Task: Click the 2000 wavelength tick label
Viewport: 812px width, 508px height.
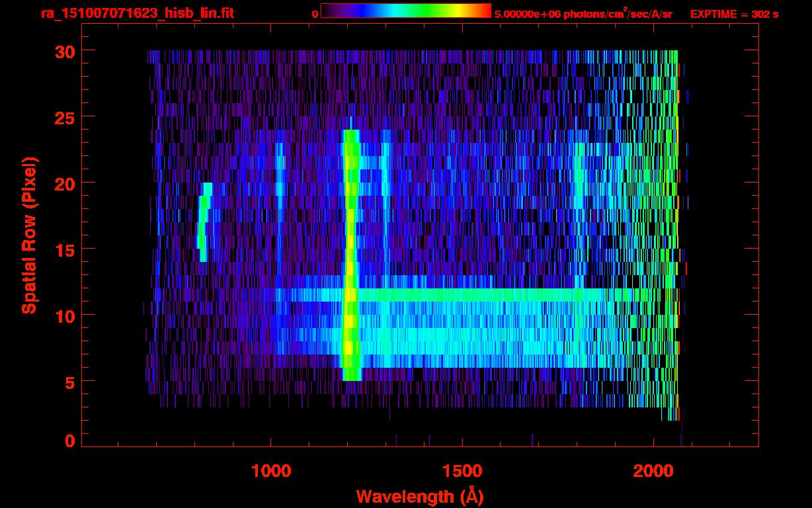Action: [653, 471]
